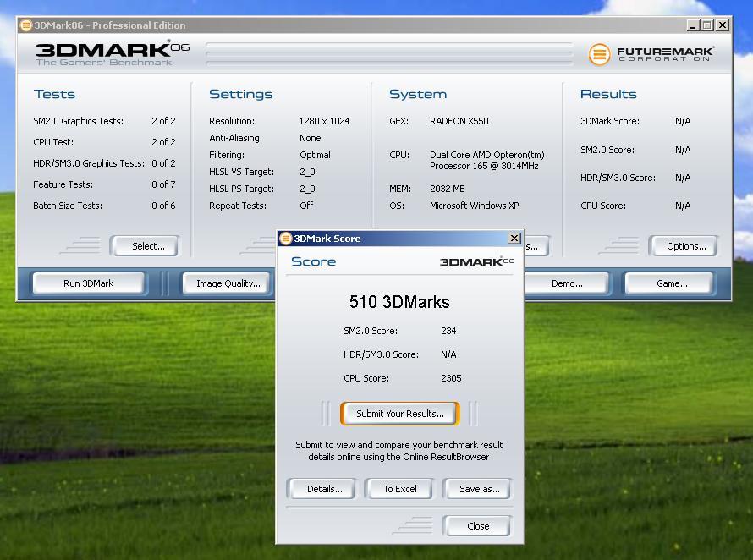Click the Game... button
This screenshot has height=560, width=753.
click(669, 283)
